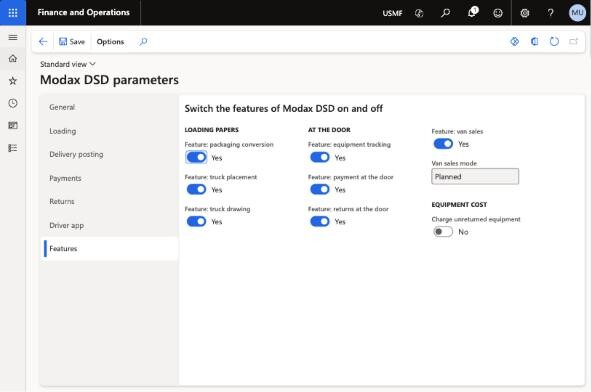This screenshot has width=591, height=392.
Task: Open the Options menu
Action: 110,41
